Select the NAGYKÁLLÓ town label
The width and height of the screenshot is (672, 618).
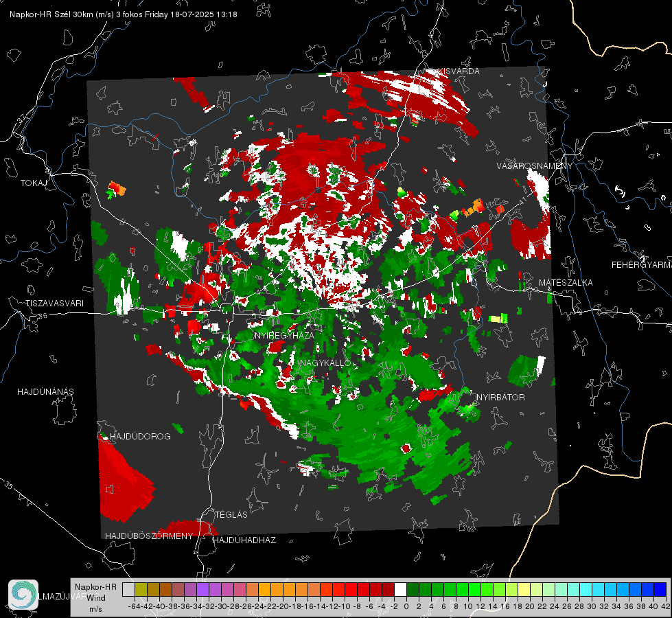(x=326, y=363)
